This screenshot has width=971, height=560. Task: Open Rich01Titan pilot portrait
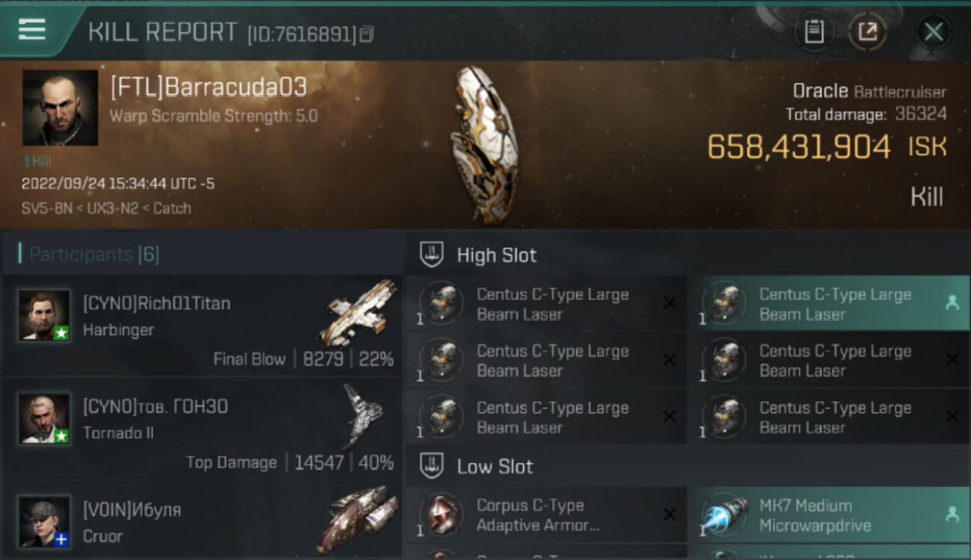click(x=45, y=315)
